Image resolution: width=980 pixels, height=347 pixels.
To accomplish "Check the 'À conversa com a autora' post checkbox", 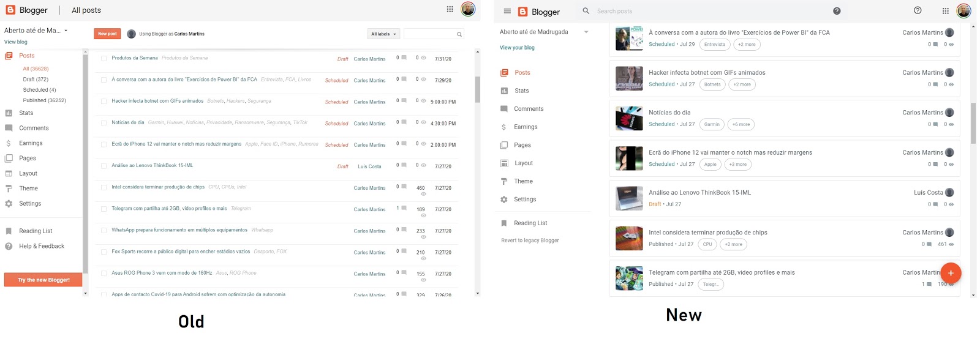I will click(x=104, y=80).
